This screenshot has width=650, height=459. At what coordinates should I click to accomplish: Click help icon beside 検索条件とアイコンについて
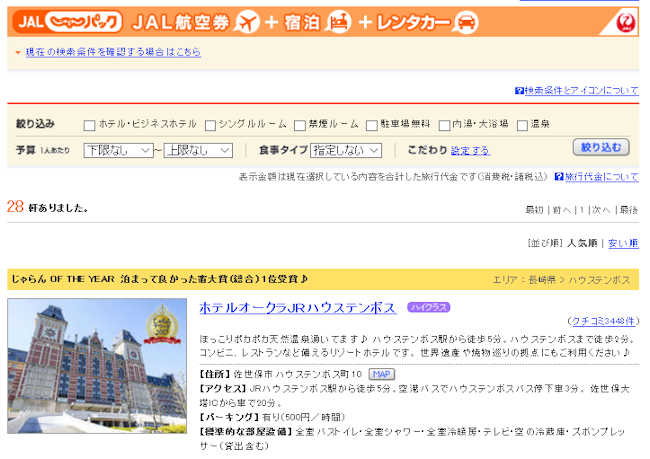tap(519, 90)
